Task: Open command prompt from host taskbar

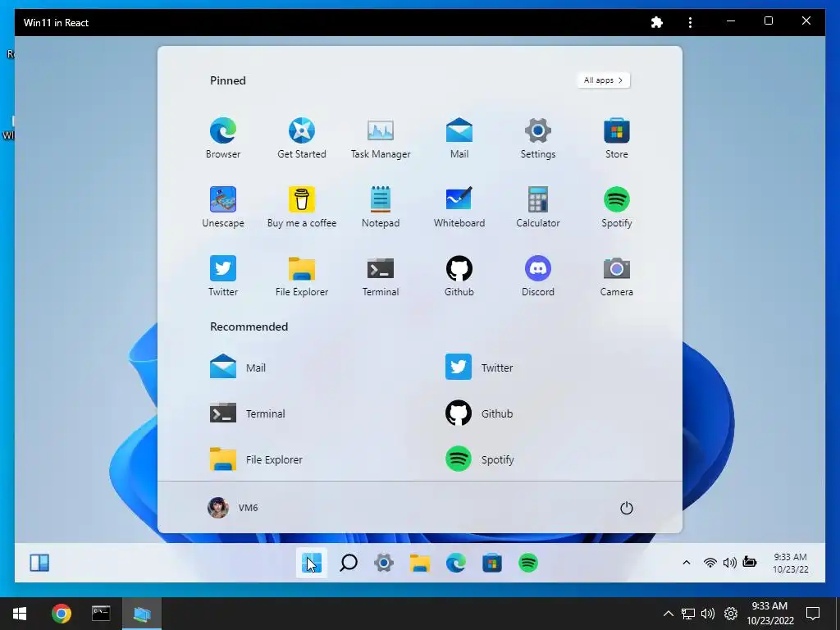Action: [101, 614]
